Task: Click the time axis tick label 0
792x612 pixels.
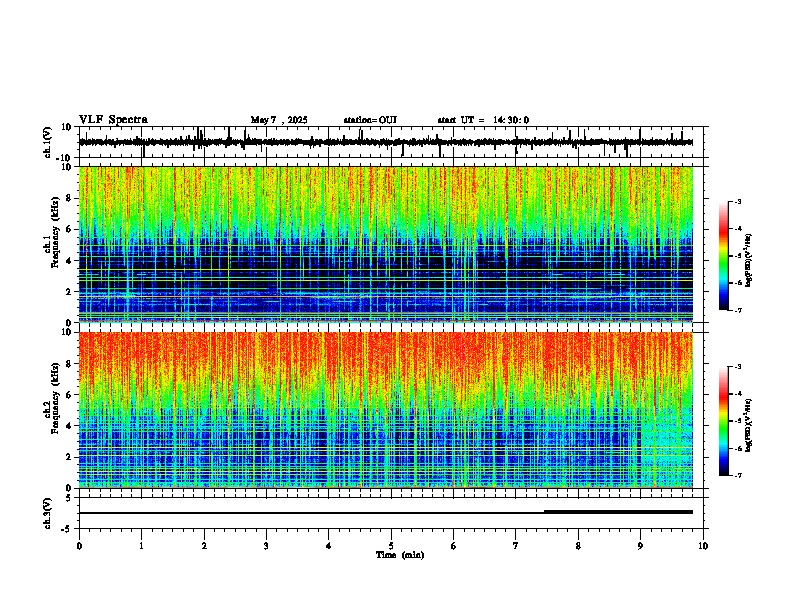Action: click(79, 546)
